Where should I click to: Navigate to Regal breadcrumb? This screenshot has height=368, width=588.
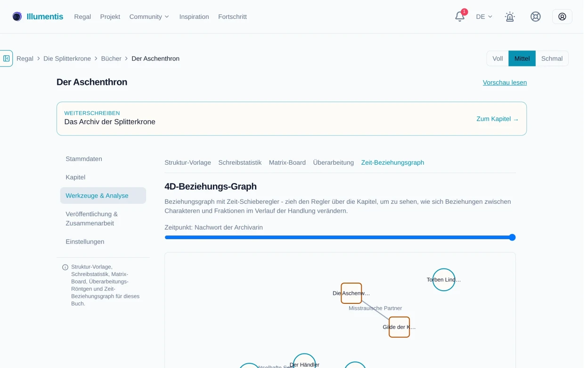25,59
